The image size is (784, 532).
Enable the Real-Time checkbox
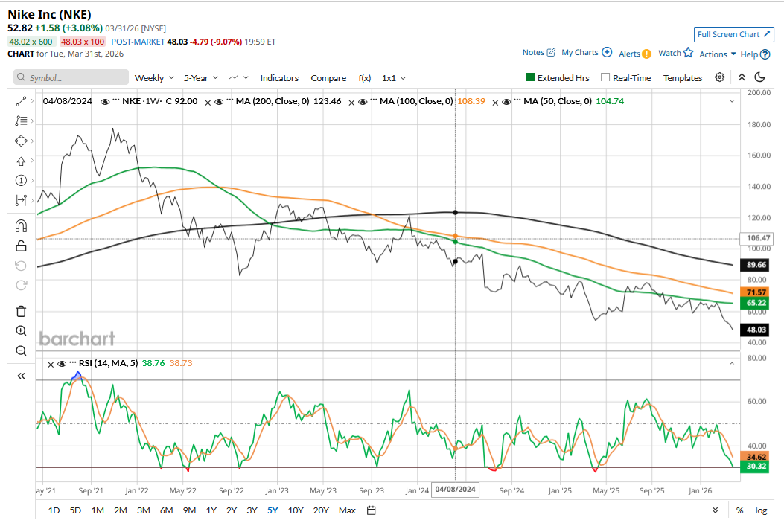605,77
